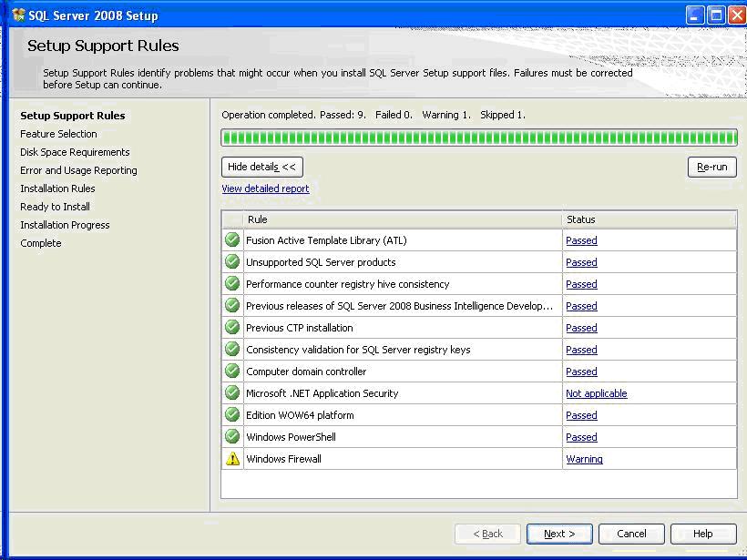The width and height of the screenshot is (747, 560).
Task: Click green check icon for Edition WOW64 platform
Action: click(x=232, y=415)
